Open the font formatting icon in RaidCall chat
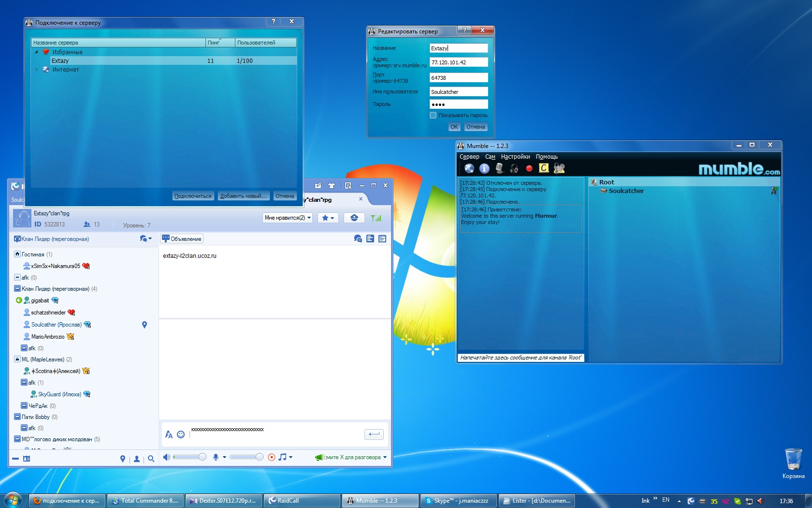Image resolution: width=812 pixels, height=508 pixels. pyautogui.click(x=169, y=434)
